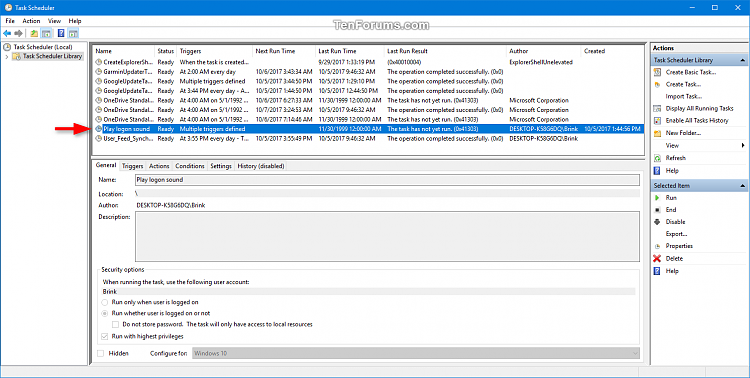The width and height of the screenshot is (750, 378).
Task: Toggle the Hidden checkbox
Action: coord(100,354)
